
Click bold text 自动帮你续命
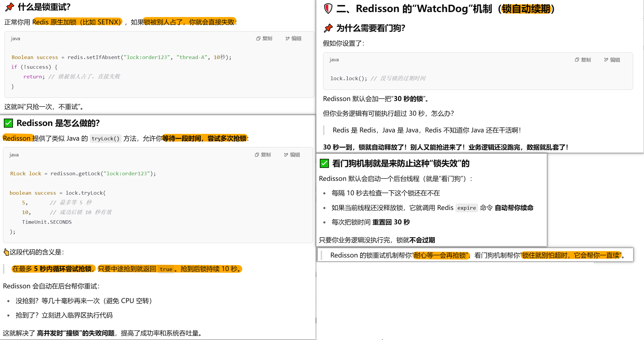514,208
